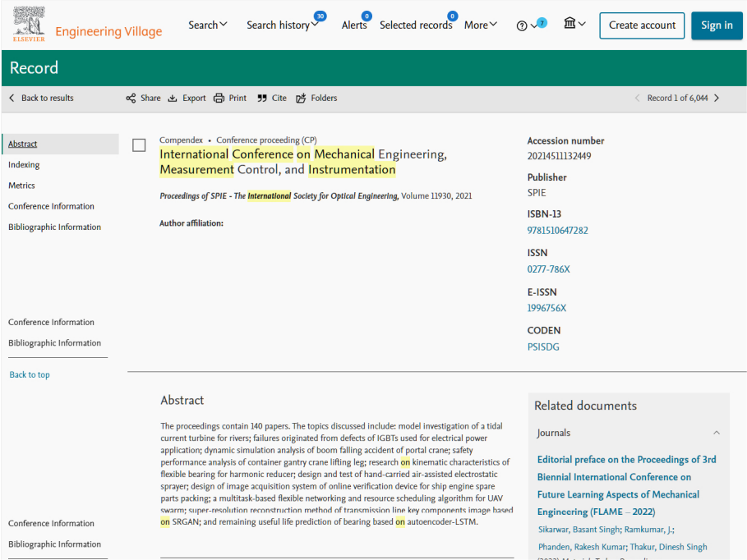Click the Sign in button

tap(717, 25)
